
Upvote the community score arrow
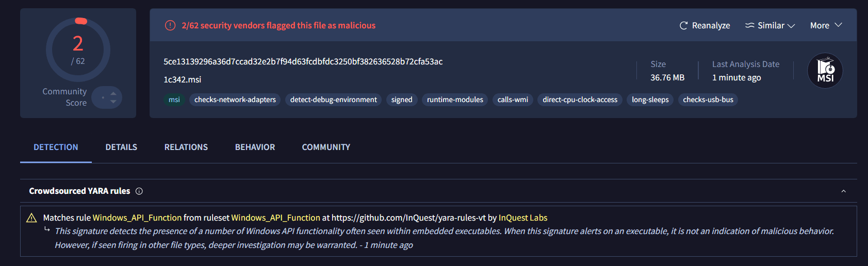(x=113, y=93)
